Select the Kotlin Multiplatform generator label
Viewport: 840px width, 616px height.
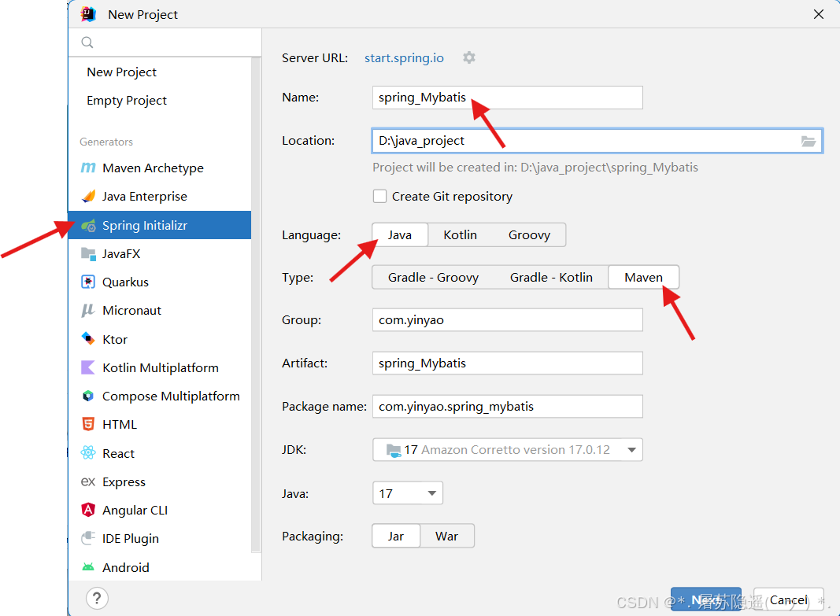pyautogui.click(x=160, y=367)
